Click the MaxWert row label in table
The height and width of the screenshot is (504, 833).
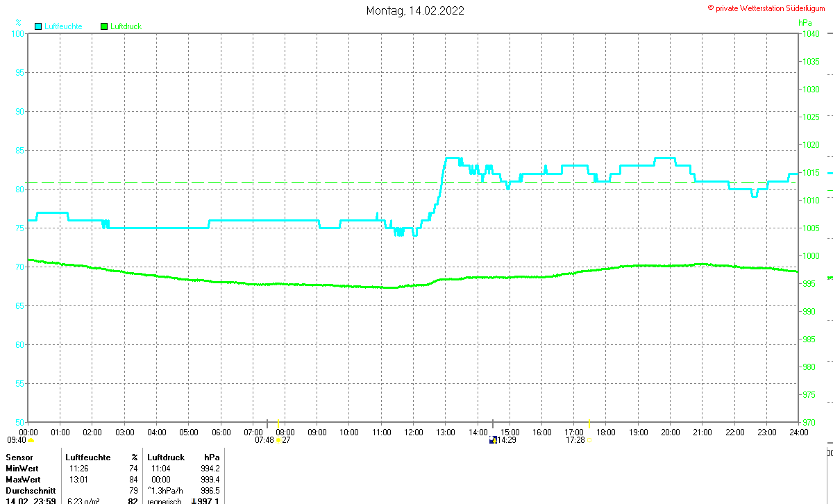point(23,479)
